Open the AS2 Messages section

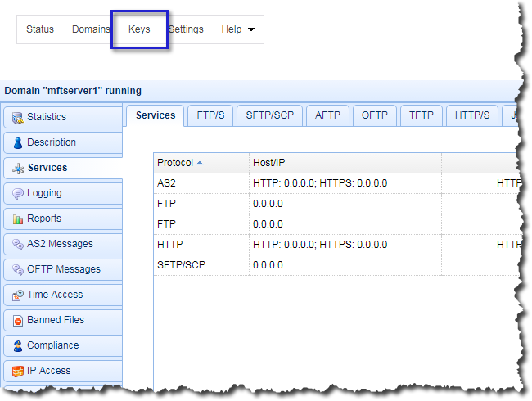point(63,244)
